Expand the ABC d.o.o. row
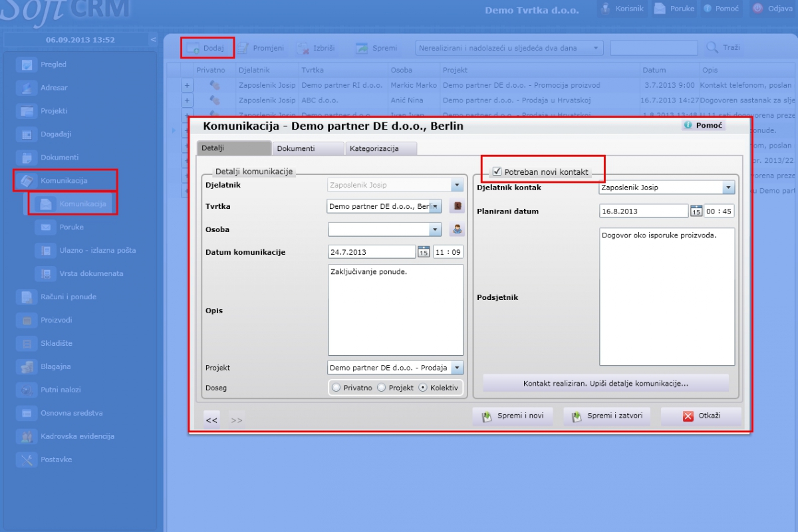Screen dimensions: 798x532 point(187,100)
